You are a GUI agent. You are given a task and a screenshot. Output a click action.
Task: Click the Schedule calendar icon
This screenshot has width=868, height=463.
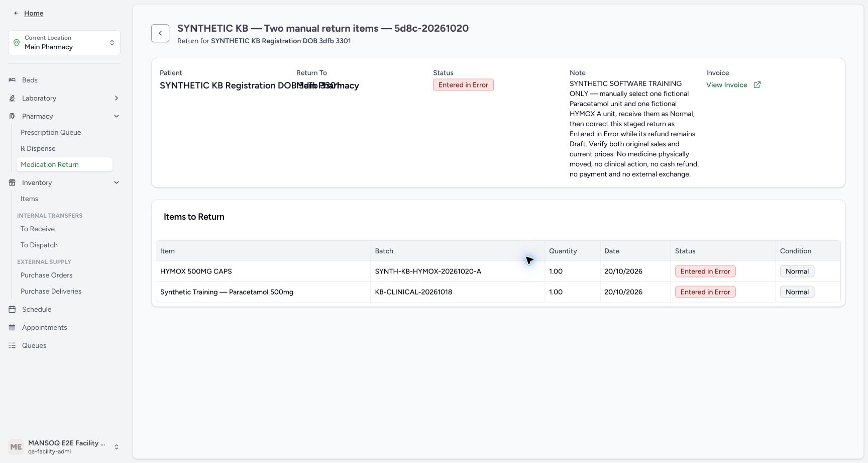(12, 309)
